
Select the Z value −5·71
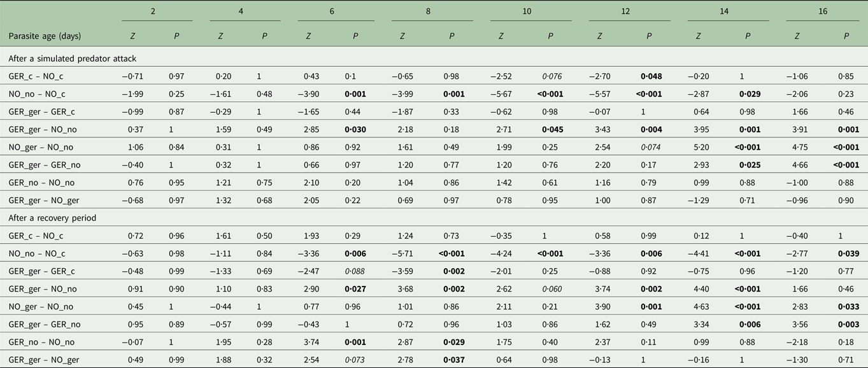click(x=403, y=254)
